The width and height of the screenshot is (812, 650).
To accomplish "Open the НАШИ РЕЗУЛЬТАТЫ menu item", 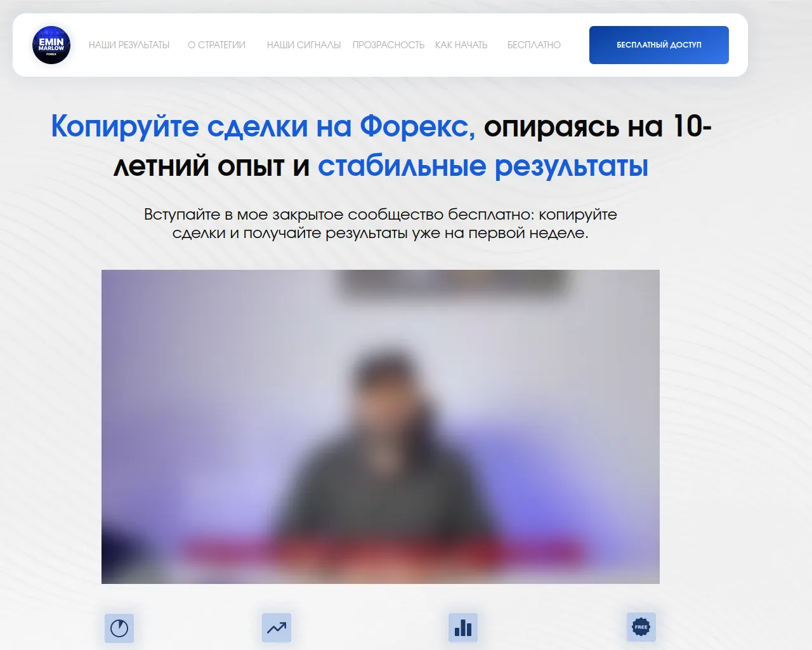I will point(129,45).
